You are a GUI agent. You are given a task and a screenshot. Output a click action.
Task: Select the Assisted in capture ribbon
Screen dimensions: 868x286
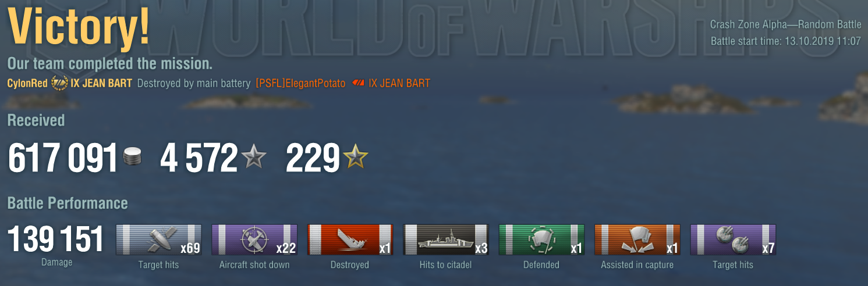click(x=637, y=239)
